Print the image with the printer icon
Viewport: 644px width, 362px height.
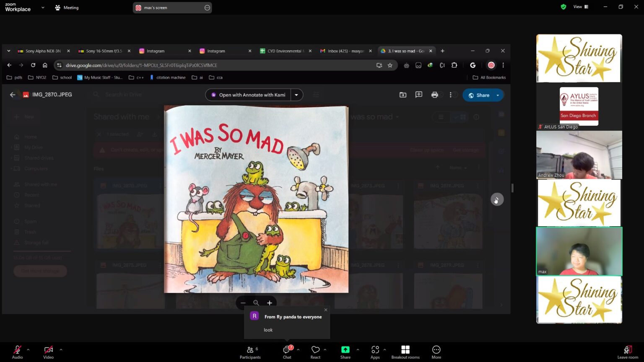(435, 95)
